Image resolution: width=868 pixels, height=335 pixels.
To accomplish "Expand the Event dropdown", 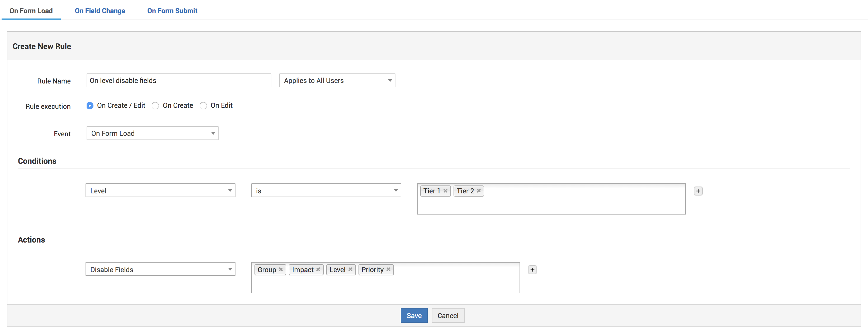I will pyautogui.click(x=152, y=133).
